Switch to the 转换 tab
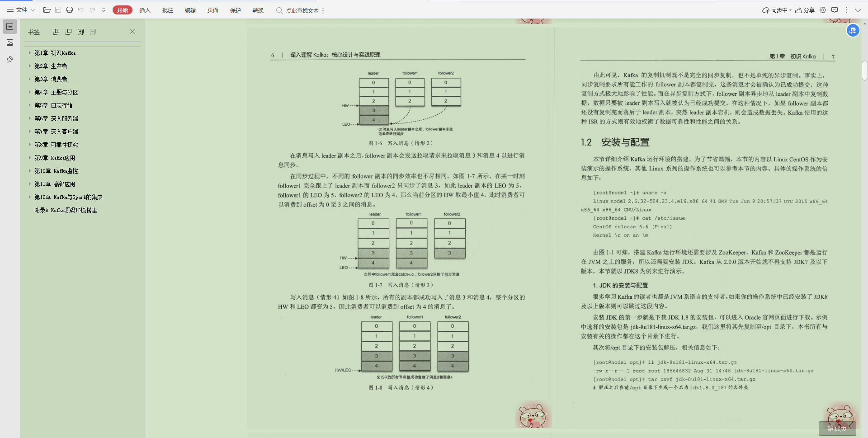The width and height of the screenshot is (868, 438). coord(258,10)
